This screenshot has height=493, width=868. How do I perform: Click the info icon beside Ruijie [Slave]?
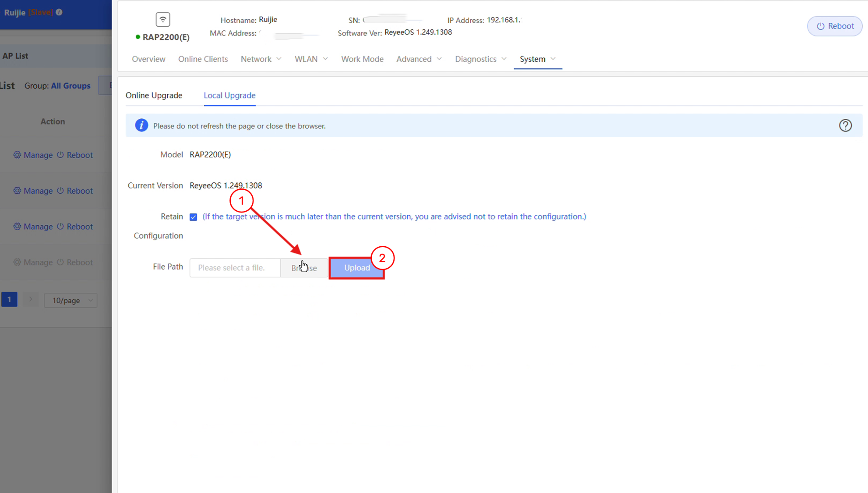[59, 12]
